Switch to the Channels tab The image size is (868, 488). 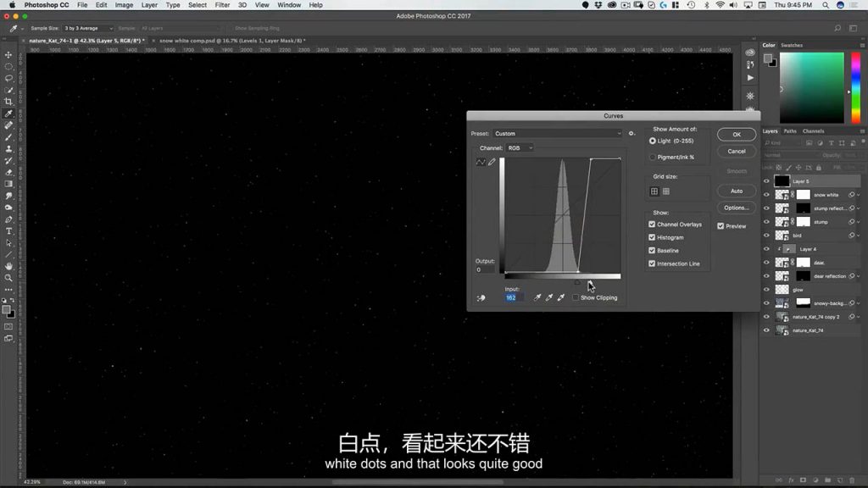pyautogui.click(x=813, y=131)
